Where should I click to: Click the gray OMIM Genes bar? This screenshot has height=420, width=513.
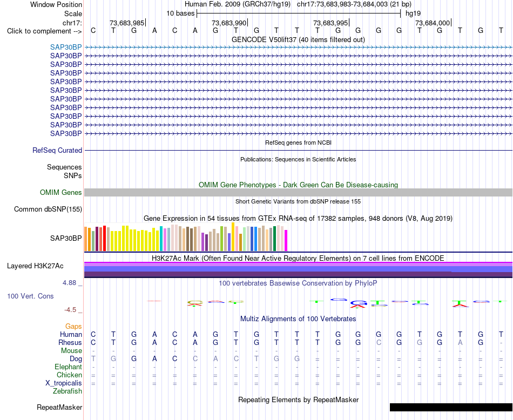click(298, 192)
